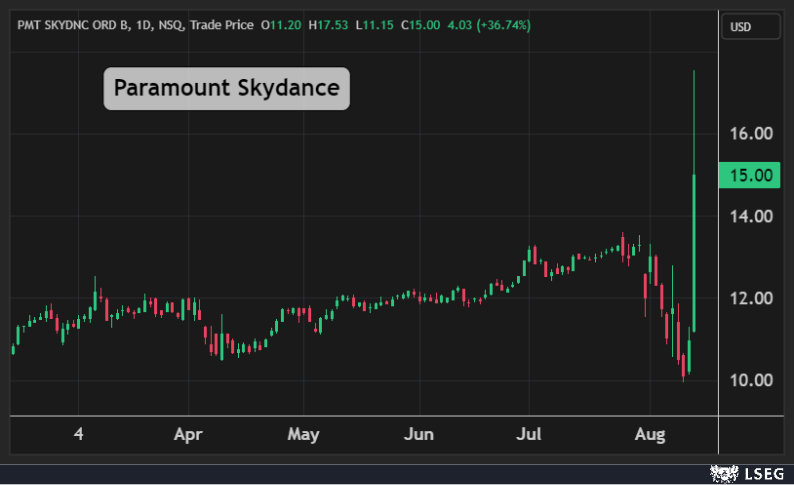The height and width of the screenshot is (485, 794).
Task: Open the USD currency selector
Action: [x=750, y=27]
